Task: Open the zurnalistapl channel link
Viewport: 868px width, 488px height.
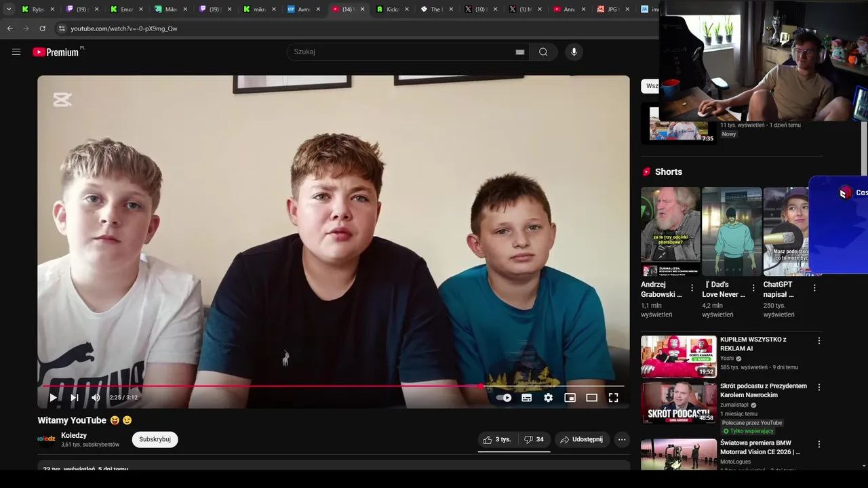Action: [x=734, y=405]
